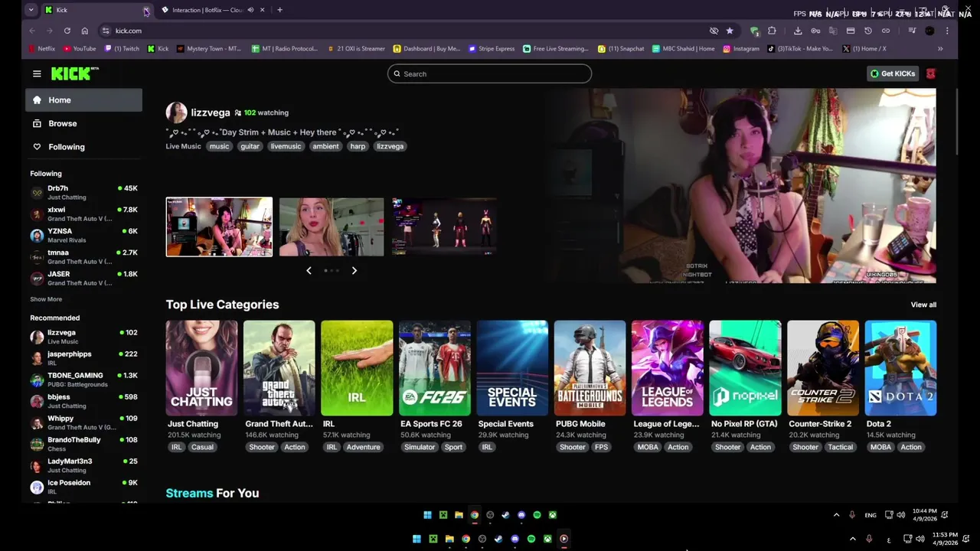
Task: Click View all for Top Live Categories
Action: (x=923, y=305)
